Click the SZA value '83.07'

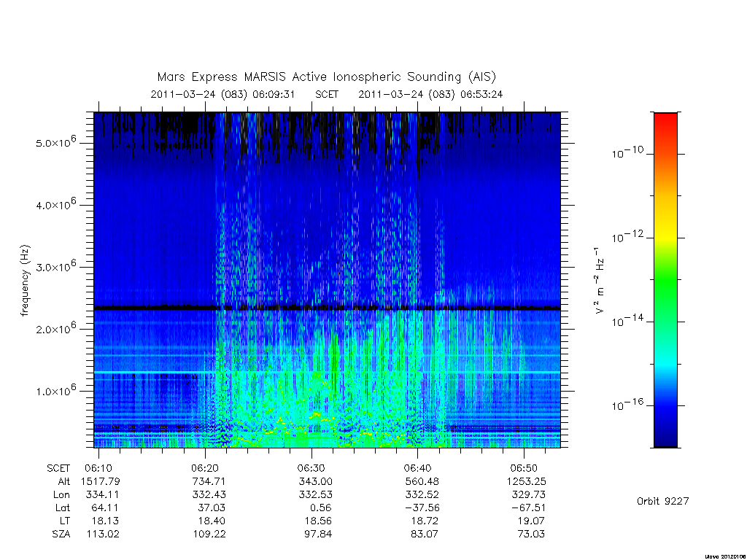pyautogui.click(x=425, y=534)
